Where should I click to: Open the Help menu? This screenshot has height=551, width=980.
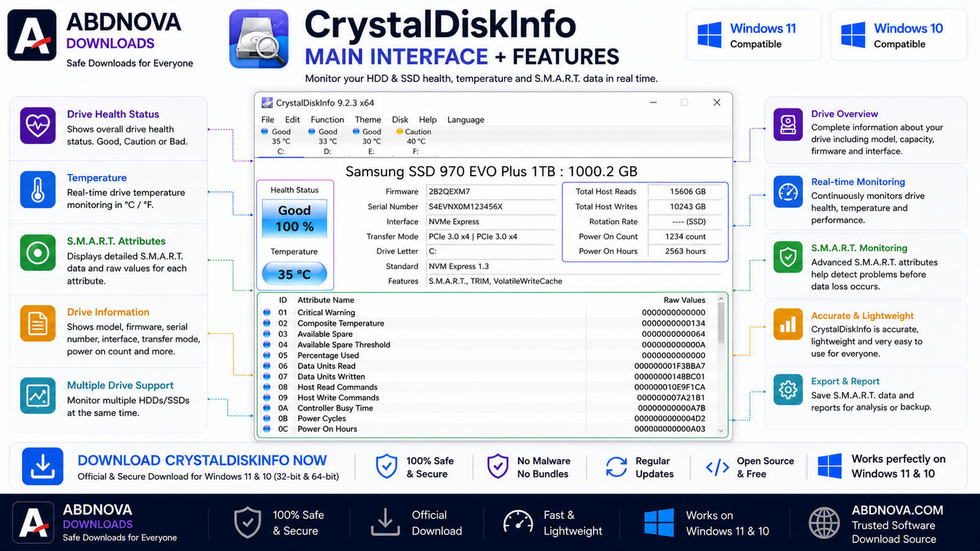pos(428,119)
